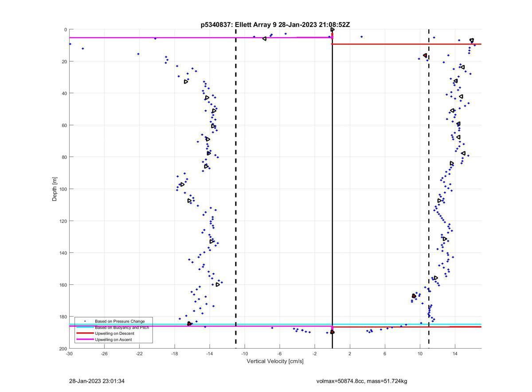Select 'Based on Buoyancy and Pitch' legend entry

122,327
